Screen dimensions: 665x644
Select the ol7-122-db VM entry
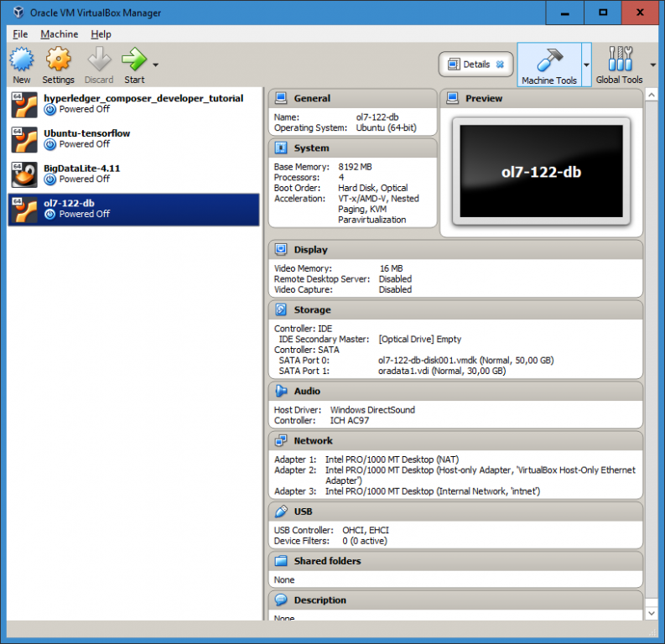click(x=133, y=210)
